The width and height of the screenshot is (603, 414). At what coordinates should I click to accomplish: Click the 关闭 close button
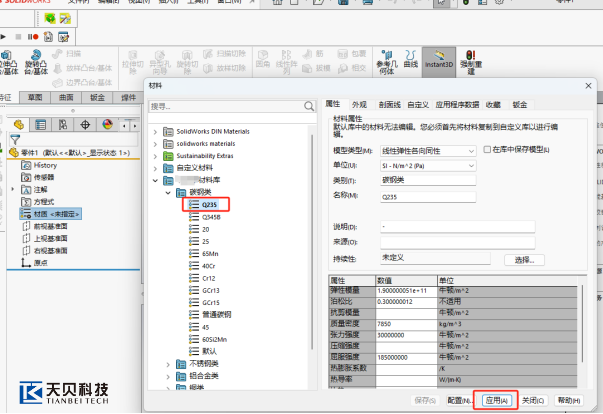(x=533, y=400)
